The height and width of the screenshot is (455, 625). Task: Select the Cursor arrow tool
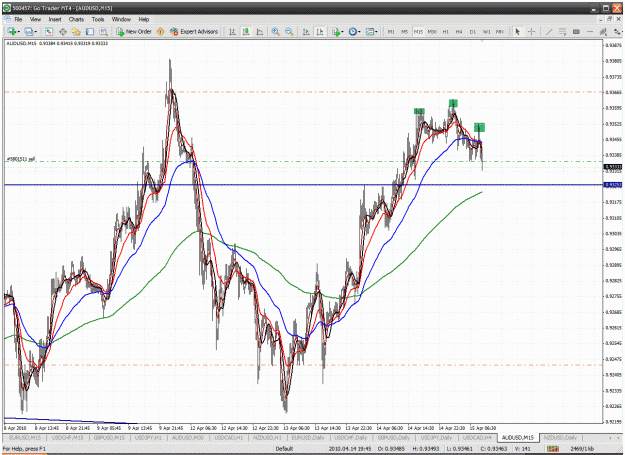pos(517,31)
